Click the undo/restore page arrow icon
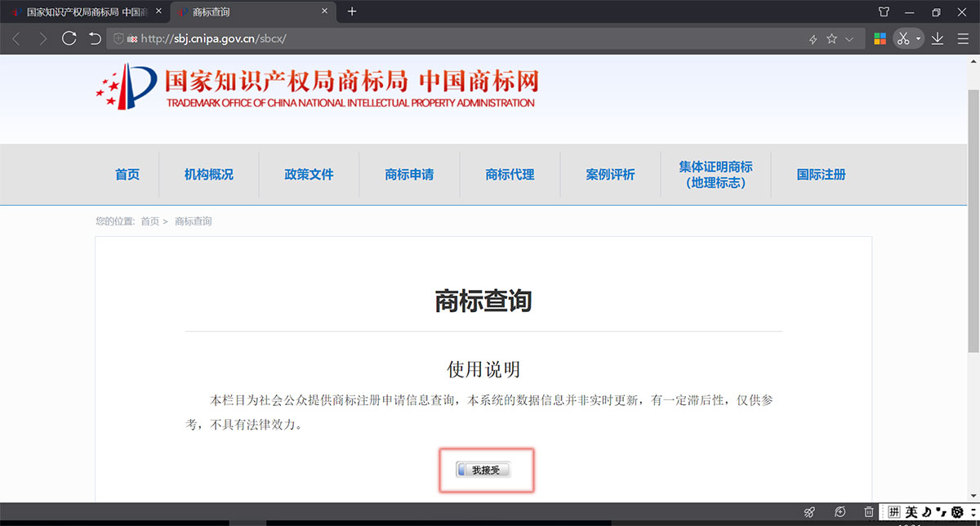 pos(95,38)
